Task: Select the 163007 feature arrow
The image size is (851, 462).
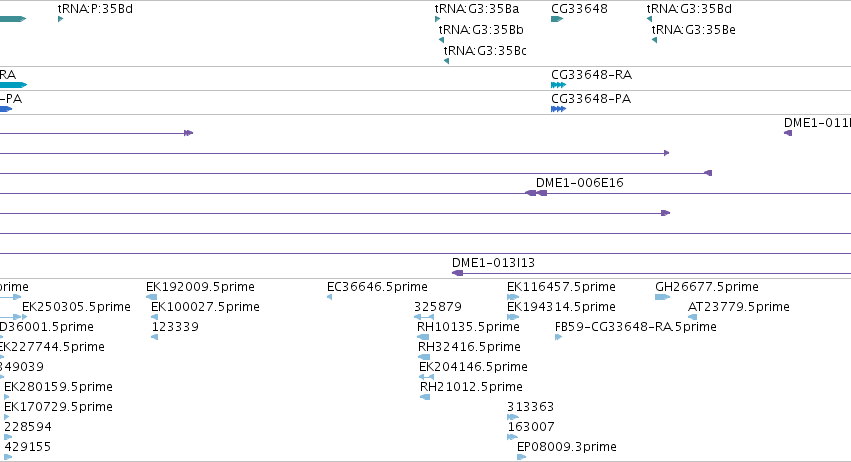Action: coord(512,437)
